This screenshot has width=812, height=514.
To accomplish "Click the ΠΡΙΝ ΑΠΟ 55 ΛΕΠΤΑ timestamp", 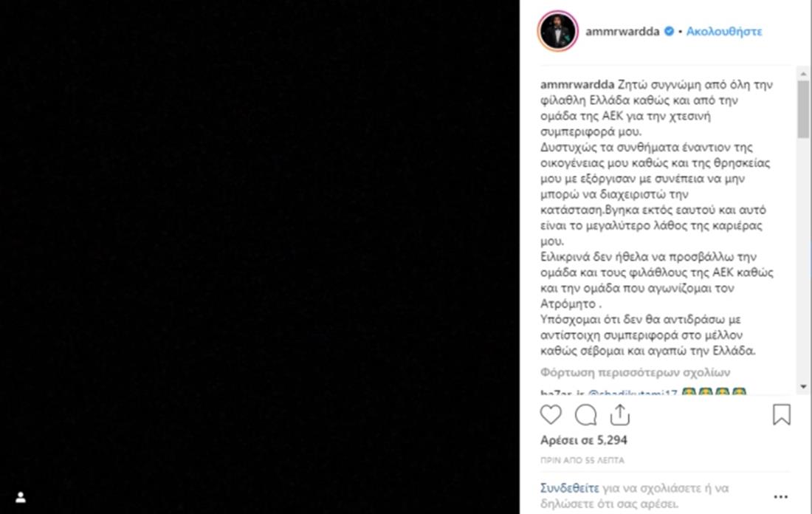I will tap(582, 460).
